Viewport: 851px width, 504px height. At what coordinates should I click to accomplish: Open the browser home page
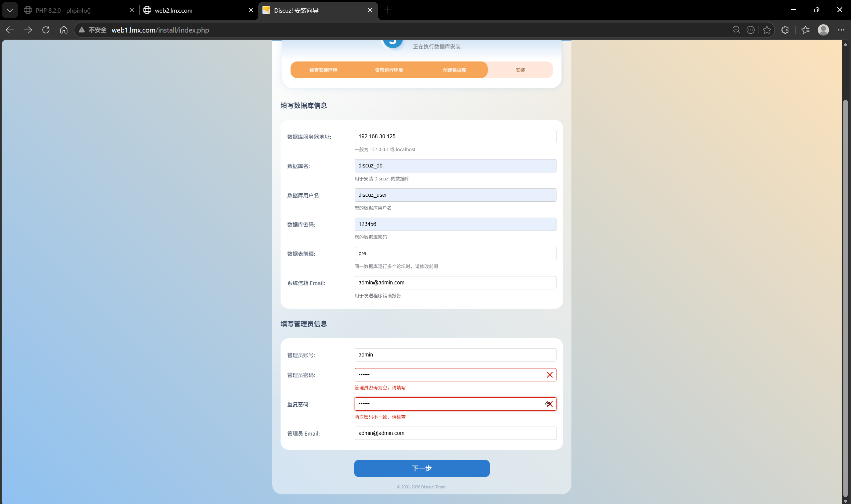[x=64, y=30]
